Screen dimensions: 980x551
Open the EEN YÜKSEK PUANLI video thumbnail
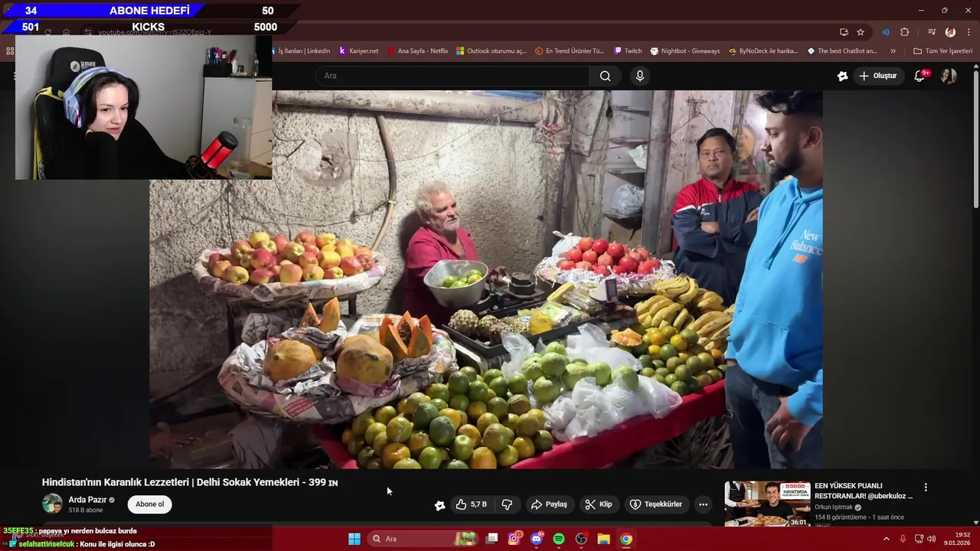tap(767, 504)
